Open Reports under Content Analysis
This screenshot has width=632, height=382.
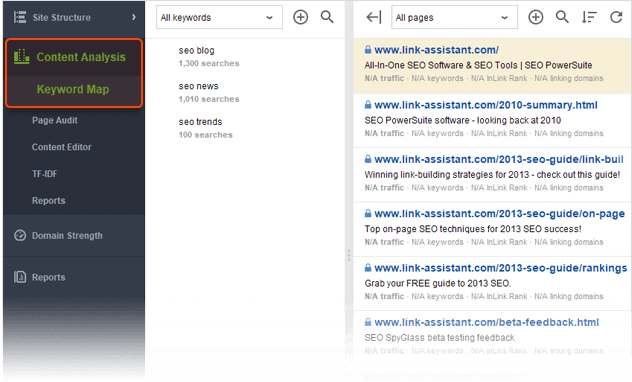(x=48, y=201)
